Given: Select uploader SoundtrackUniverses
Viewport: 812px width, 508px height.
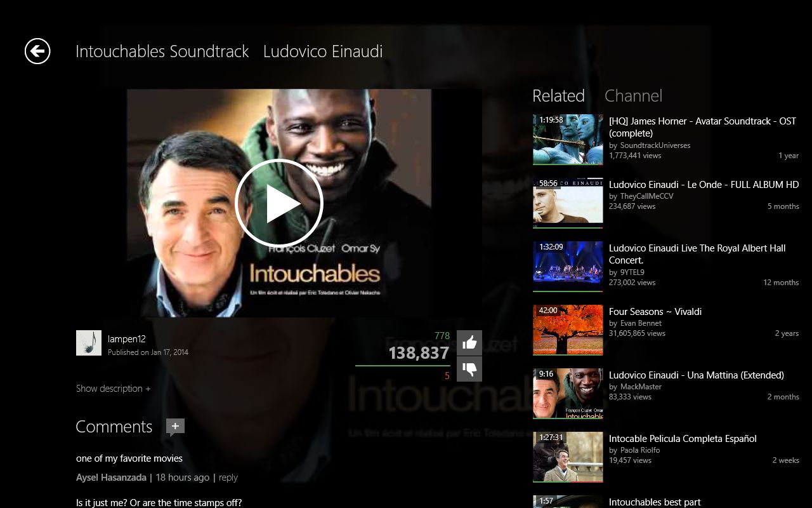Looking at the screenshot, I should coord(655,145).
